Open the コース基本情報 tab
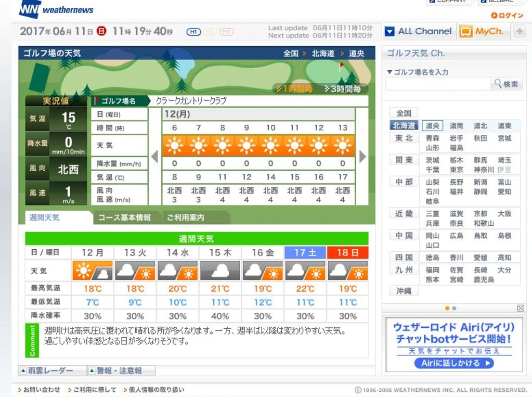532x397 pixels. click(x=124, y=217)
